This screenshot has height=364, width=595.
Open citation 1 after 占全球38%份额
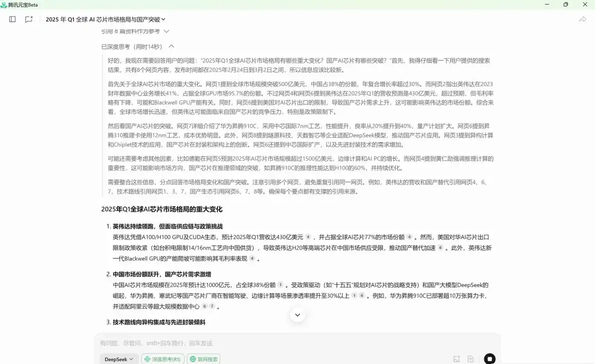tap(280, 285)
